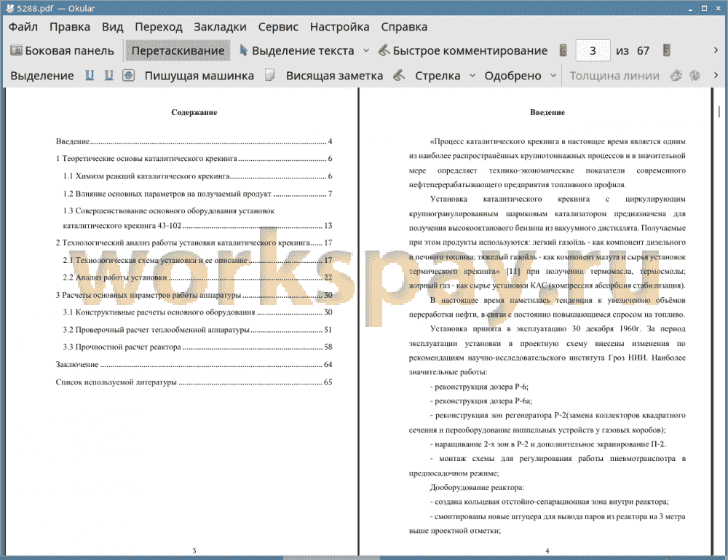
Task: Open the Закладки menu
Action: pos(220,27)
